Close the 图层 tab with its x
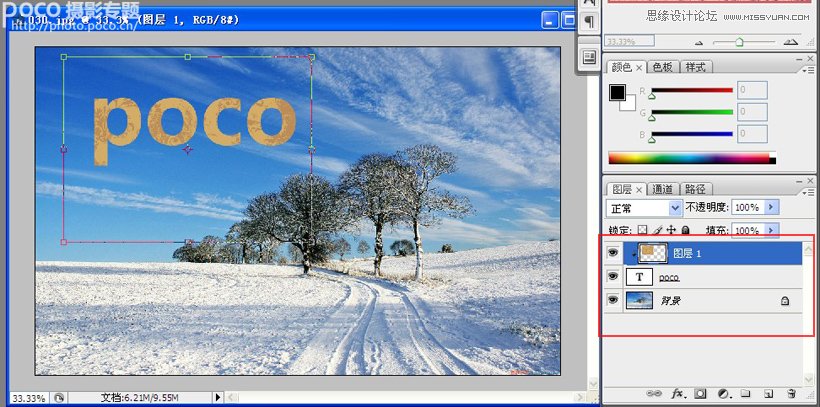820x407 pixels. [639, 190]
